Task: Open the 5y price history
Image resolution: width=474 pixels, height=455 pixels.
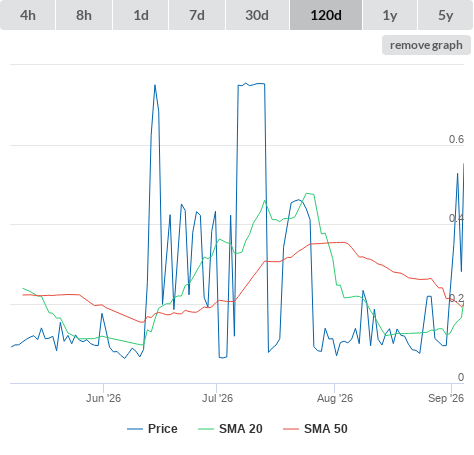Action: coord(445,15)
